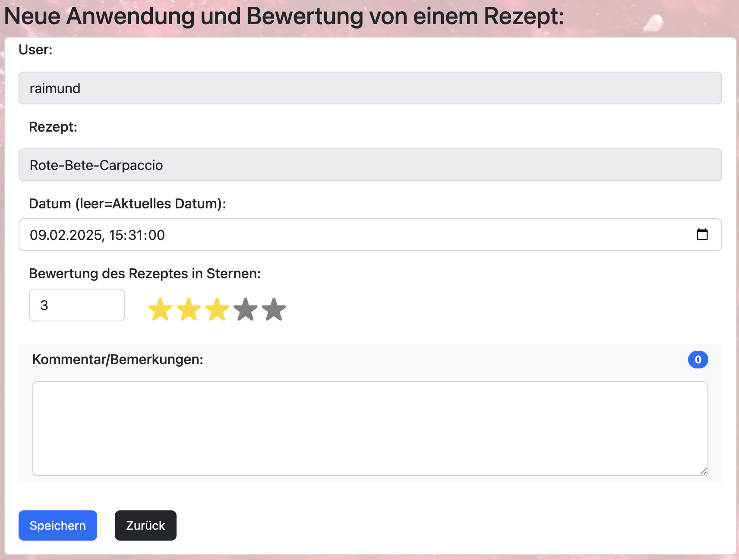Click the disabled User field raimund

coord(370,88)
